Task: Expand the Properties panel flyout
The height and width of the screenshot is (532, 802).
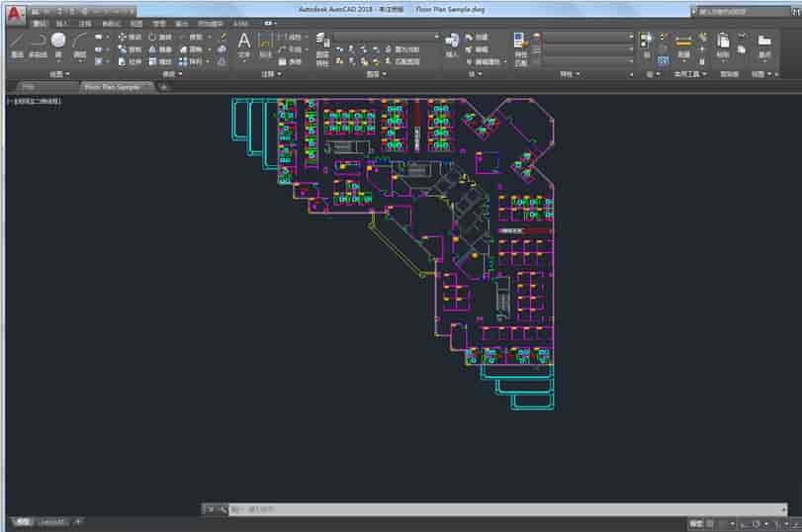Action: pos(570,74)
